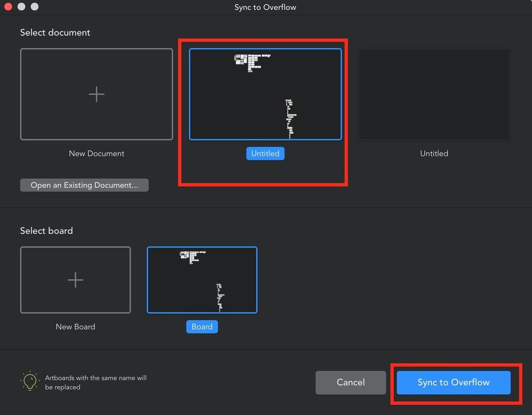Click the Select document heading
The width and height of the screenshot is (532, 415).
point(55,33)
